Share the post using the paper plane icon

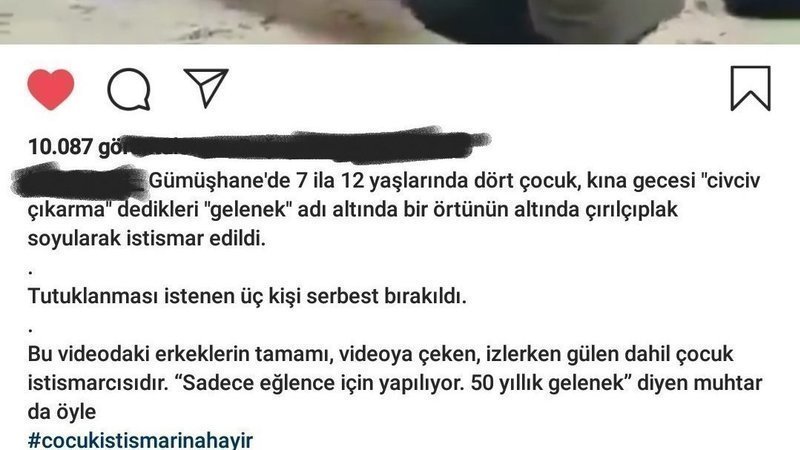(x=206, y=88)
